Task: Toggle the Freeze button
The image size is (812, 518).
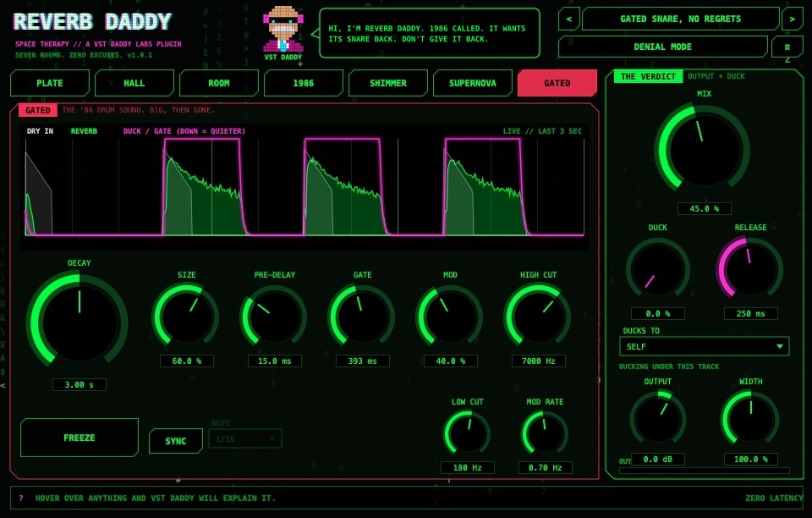Action: (x=80, y=438)
